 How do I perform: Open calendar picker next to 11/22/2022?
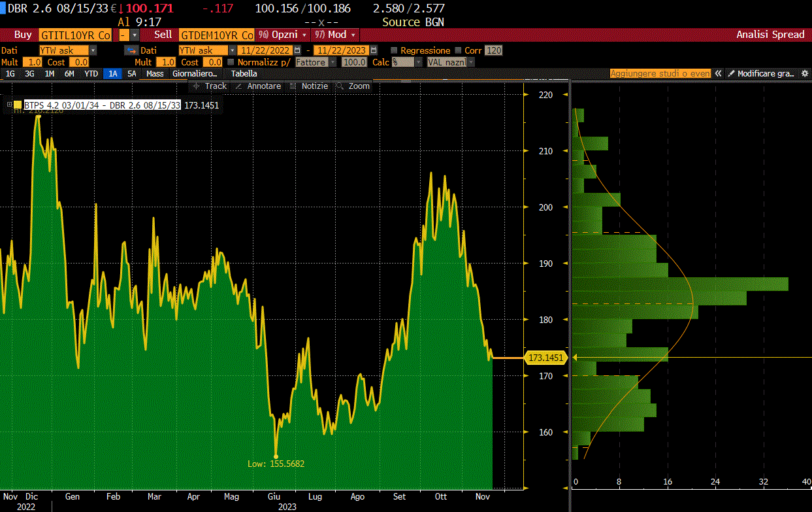(x=298, y=50)
